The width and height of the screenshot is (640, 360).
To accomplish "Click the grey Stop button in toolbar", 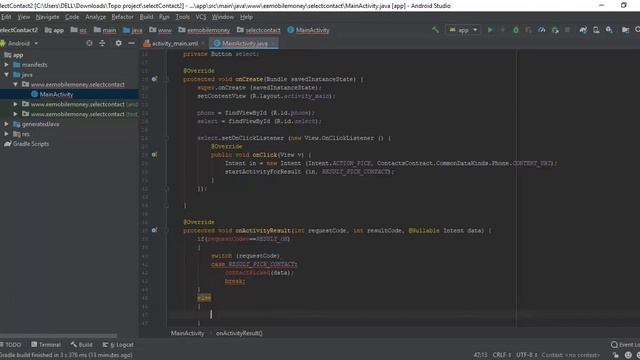I will pos(567,30).
